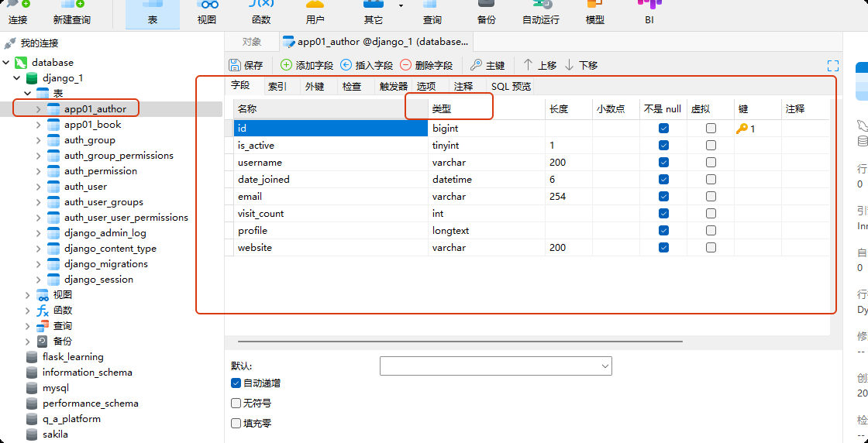Click 下移 to move field down
The height and width of the screenshot is (443, 868).
click(580, 65)
